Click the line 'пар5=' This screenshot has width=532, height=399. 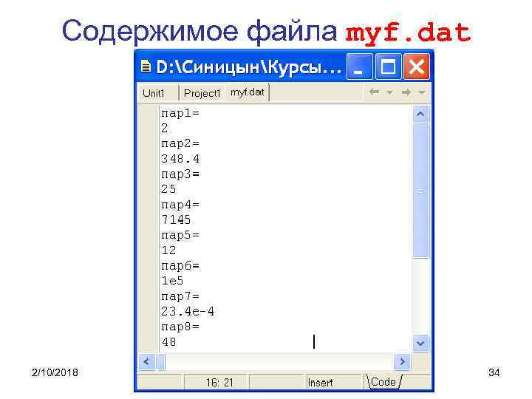[180, 235]
